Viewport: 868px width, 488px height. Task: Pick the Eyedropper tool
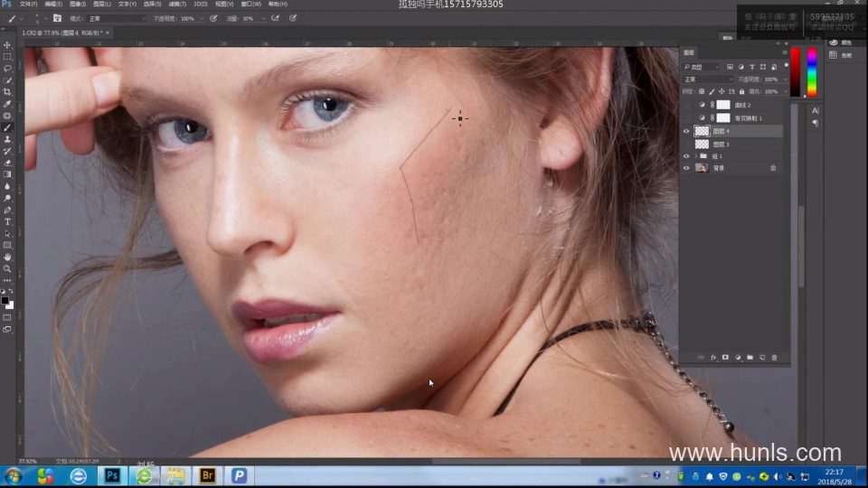click(7, 104)
